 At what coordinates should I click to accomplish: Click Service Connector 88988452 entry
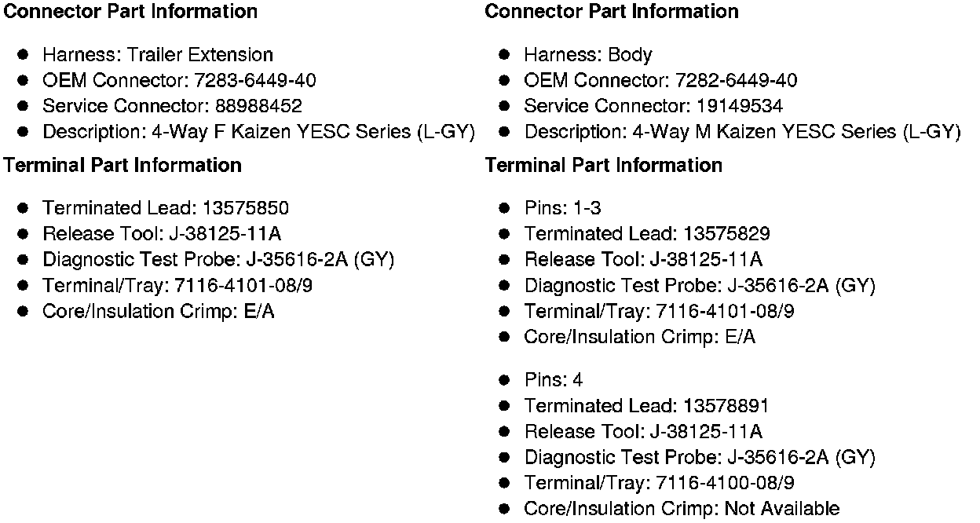(x=172, y=106)
